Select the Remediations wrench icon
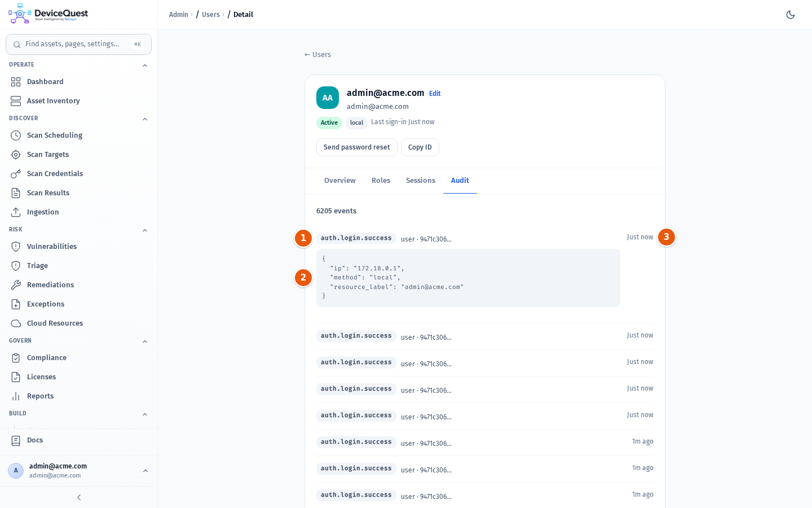This screenshot has width=812, height=508. pos(16,285)
